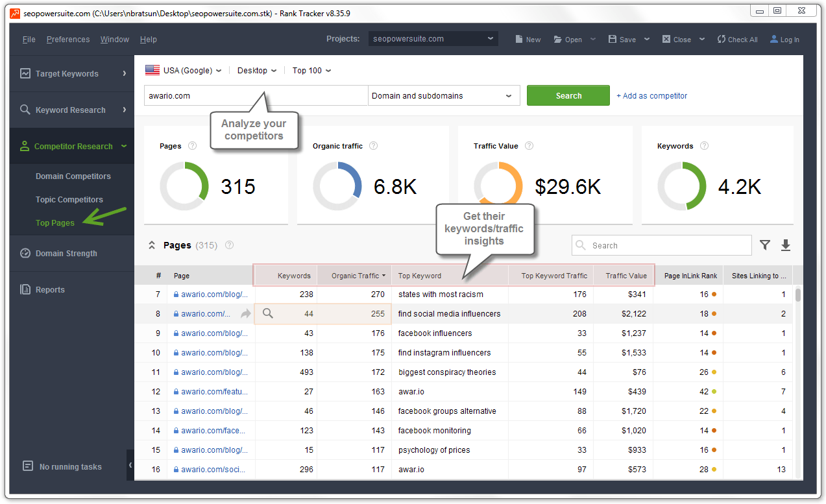Open the Top 100 results dropdown
The width and height of the screenshot is (826, 504).
311,70
